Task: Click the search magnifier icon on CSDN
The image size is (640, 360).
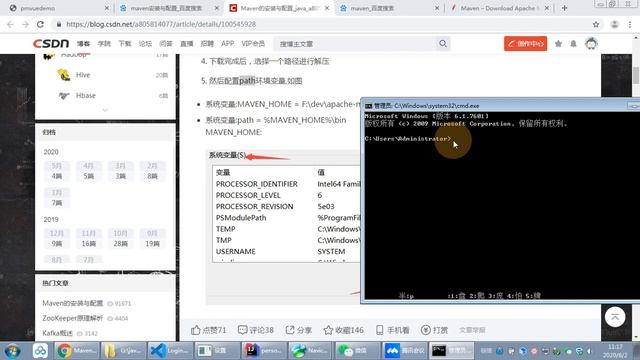Action: click(x=443, y=44)
